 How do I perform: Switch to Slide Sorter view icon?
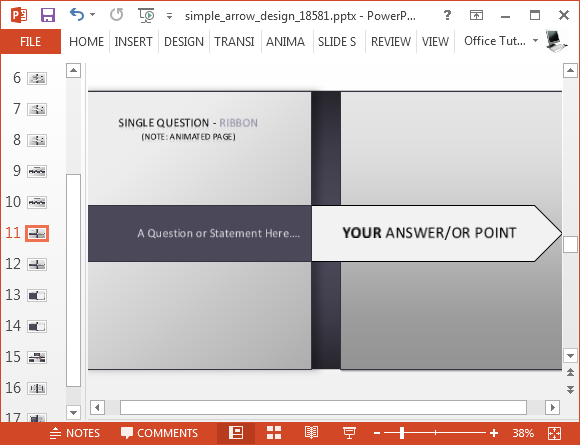pos(274,432)
